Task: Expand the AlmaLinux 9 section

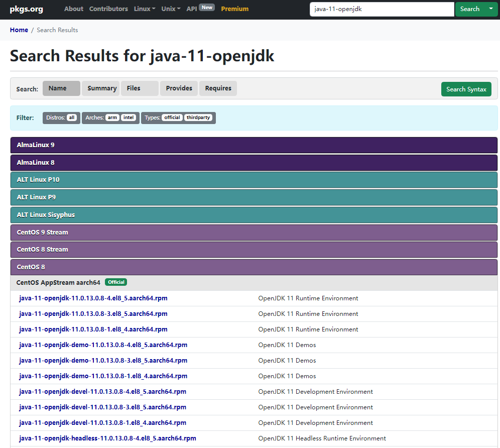Action: 254,145
